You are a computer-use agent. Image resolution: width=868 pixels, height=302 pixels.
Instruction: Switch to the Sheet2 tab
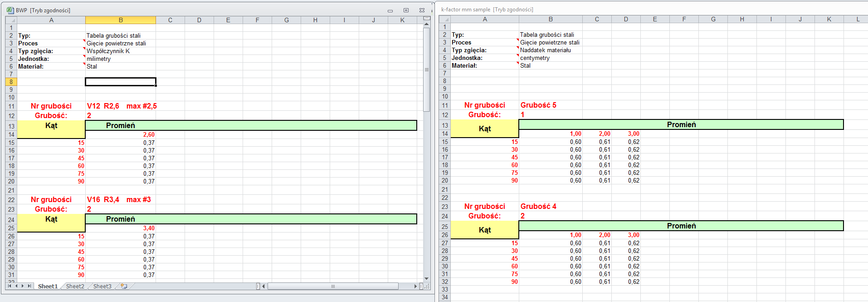pyautogui.click(x=75, y=287)
